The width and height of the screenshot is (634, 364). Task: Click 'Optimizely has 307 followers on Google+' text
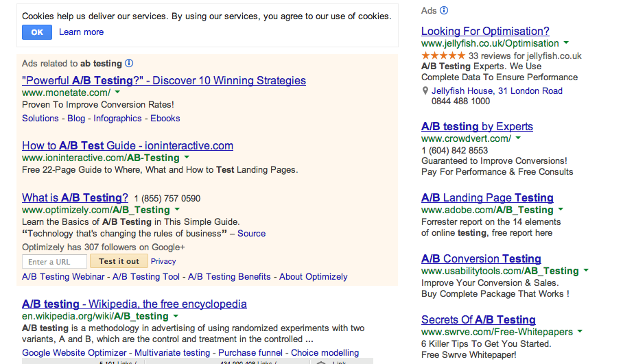click(104, 247)
